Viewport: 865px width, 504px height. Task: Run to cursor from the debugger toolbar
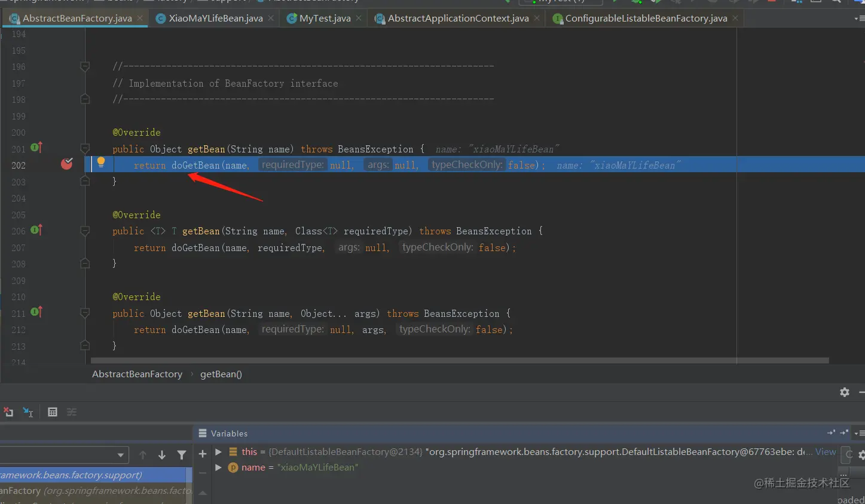point(28,412)
